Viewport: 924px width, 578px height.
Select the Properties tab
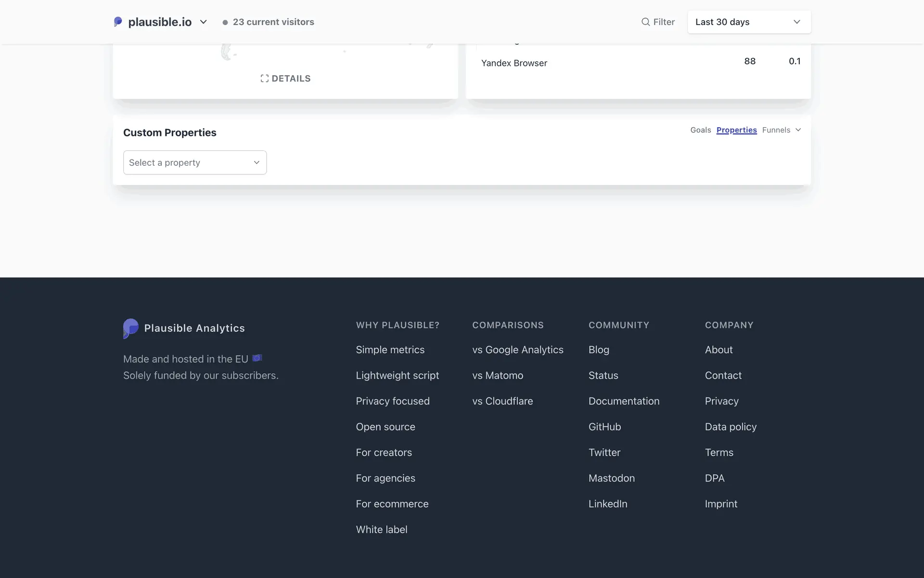pos(736,130)
